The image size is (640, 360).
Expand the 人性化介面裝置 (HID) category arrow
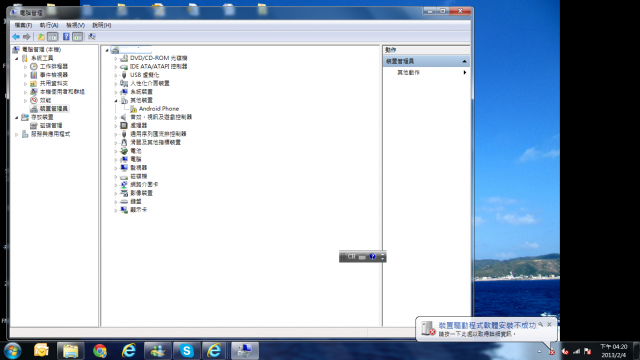(x=116, y=84)
